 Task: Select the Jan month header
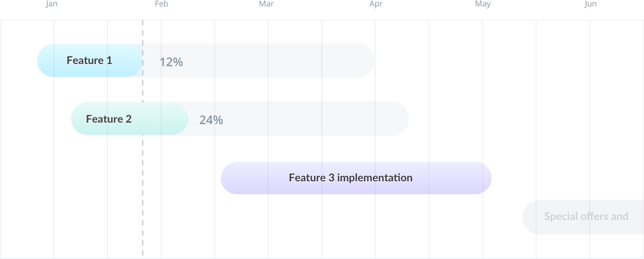click(x=52, y=4)
